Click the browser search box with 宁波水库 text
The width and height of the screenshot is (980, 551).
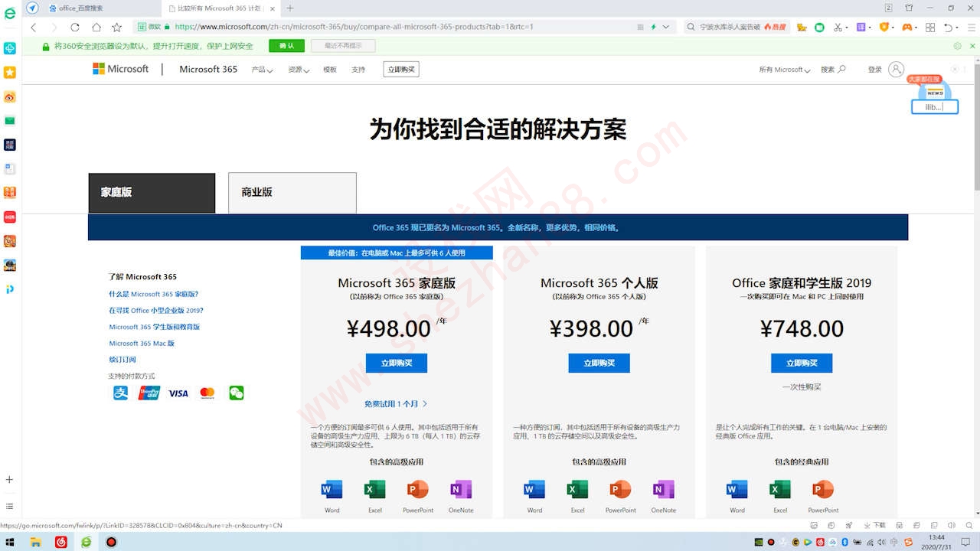(736, 27)
